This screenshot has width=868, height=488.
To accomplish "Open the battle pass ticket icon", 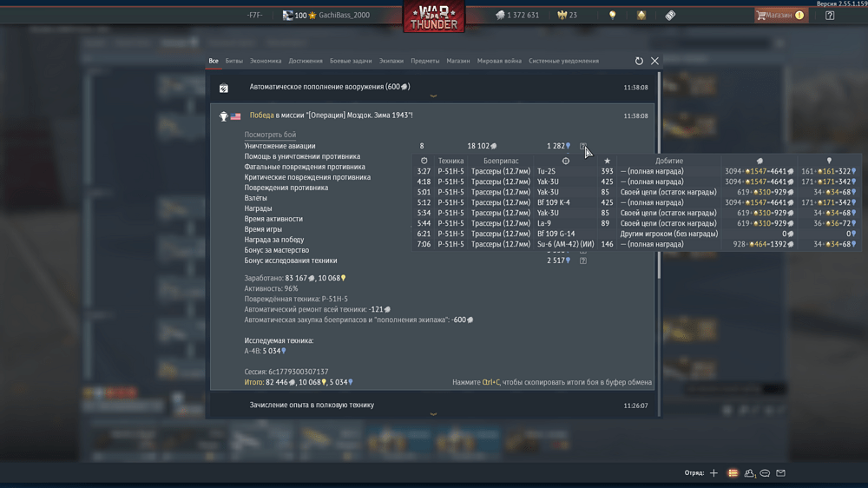I will click(x=670, y=16).
